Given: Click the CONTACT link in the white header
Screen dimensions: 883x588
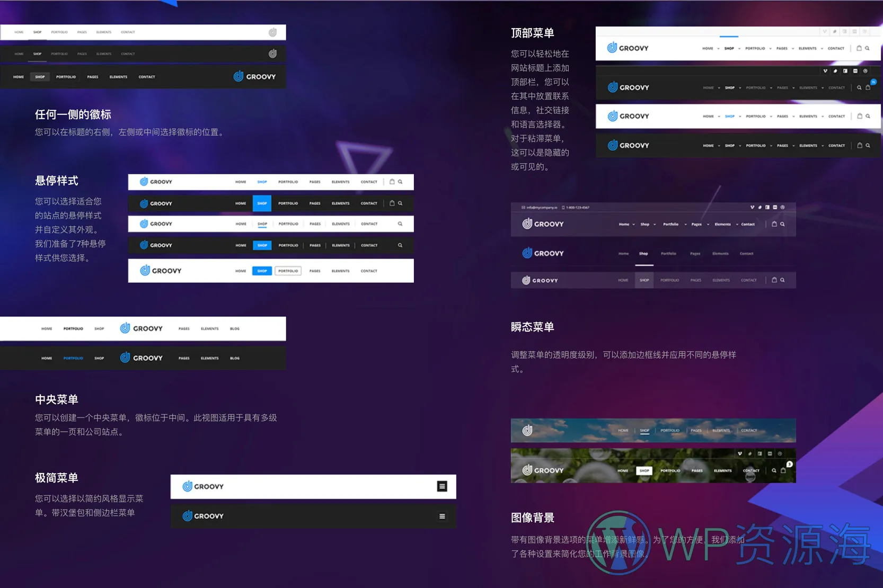Looking at the screenshot, I should tap(836, 48).
